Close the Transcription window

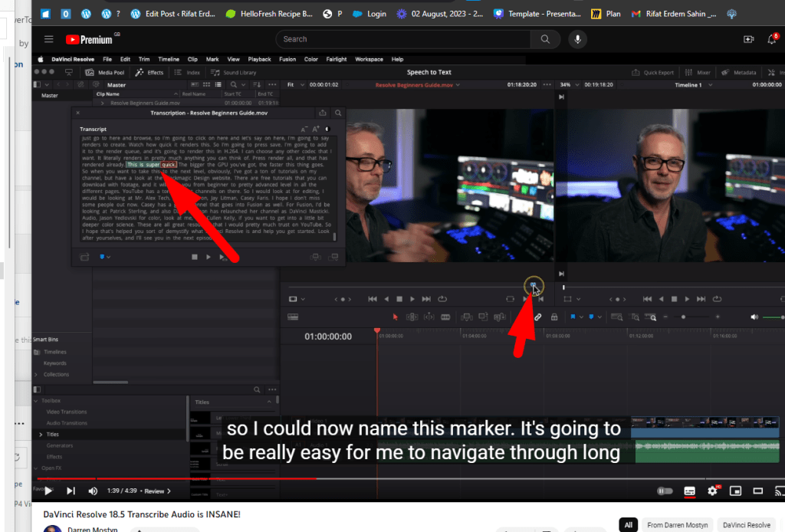pos(77,113)
